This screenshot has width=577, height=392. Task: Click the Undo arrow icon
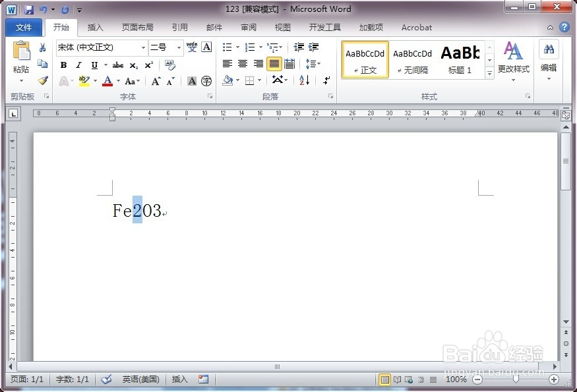[44, 10]
